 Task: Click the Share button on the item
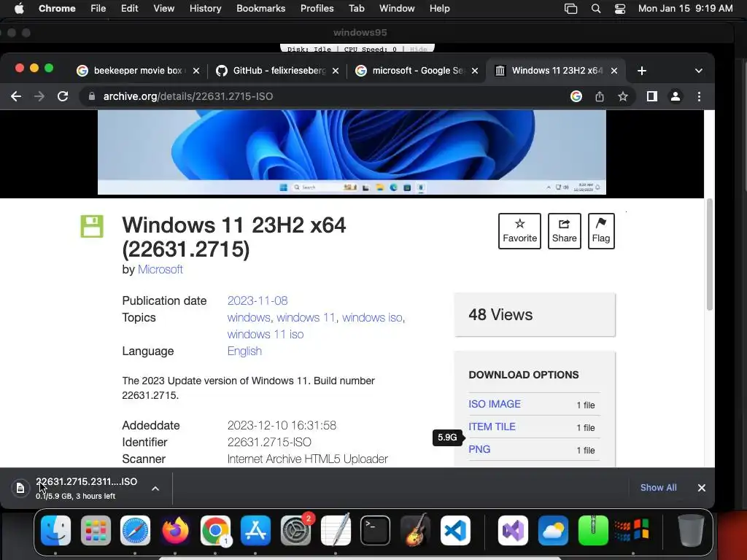(564, 231)
